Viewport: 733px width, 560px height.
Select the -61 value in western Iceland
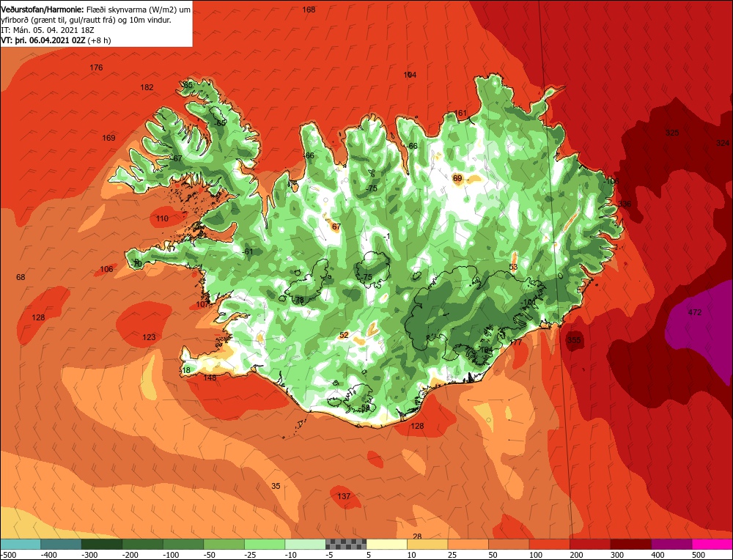coord(247,251)
